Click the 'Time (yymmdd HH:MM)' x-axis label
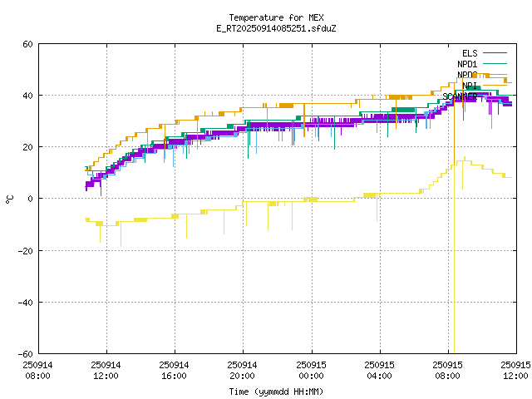Image resolution: width=532 pixels, height=399 pixels. (x=275, y=391)
